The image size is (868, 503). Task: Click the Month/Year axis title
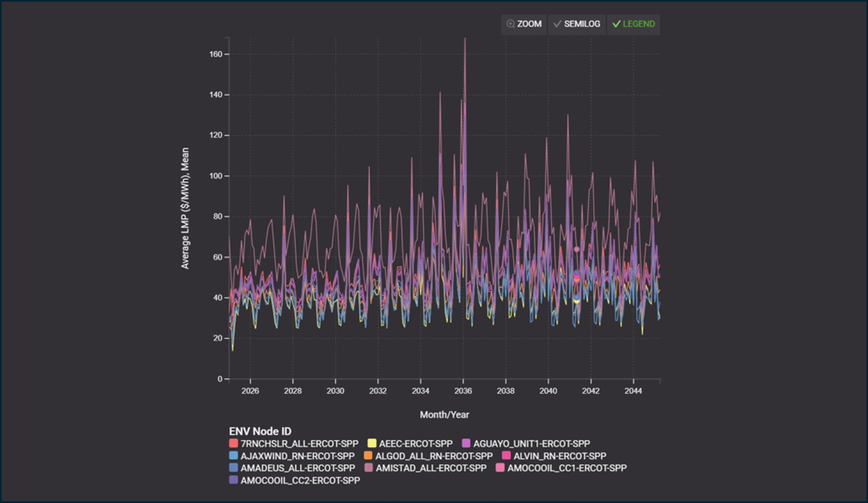click(444, 415)
